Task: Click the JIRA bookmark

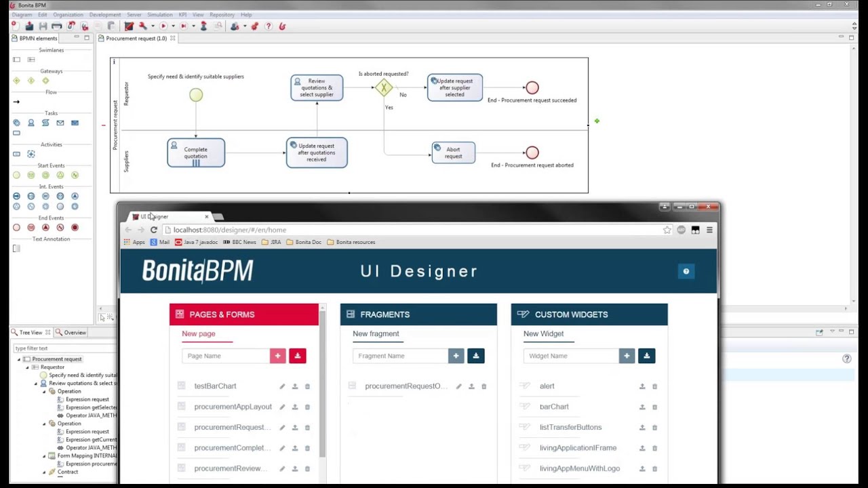Action: [271, 242]
